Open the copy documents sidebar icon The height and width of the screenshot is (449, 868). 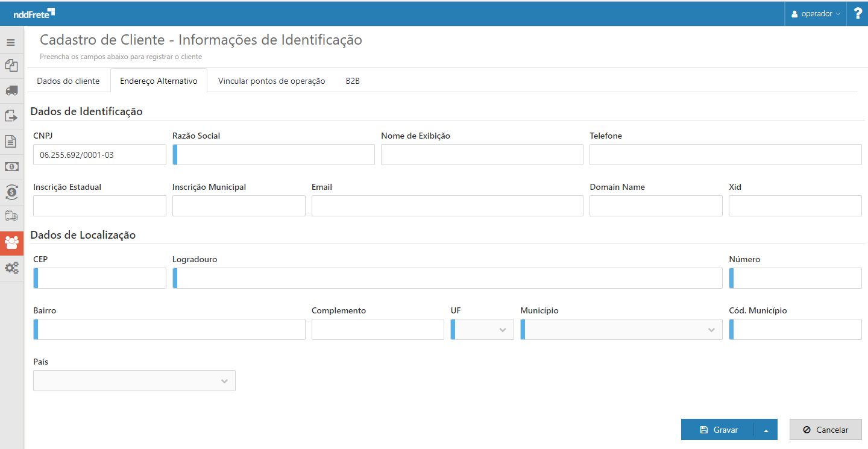pos(11,65)
